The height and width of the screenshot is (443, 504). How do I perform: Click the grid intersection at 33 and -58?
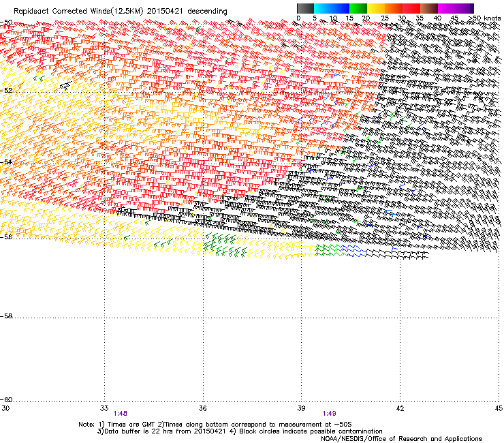point(104,318)
